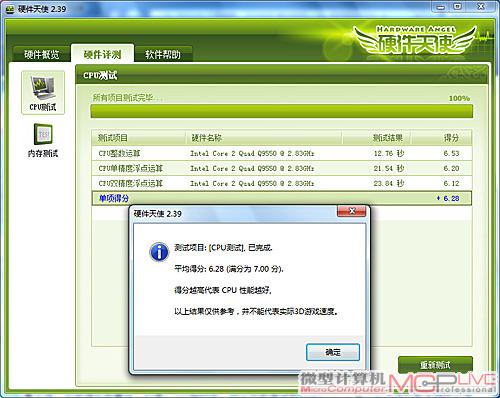Click the blue information icon in dialog
The width and height of the screenshot is (500, 398).
coord(159,252)
